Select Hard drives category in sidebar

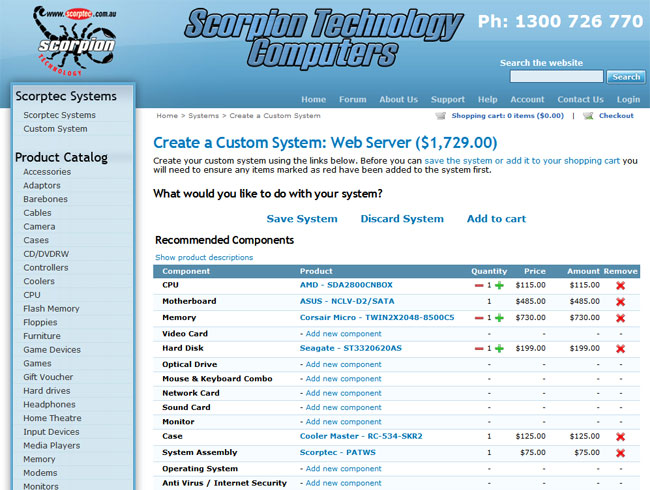click(46, 391)
